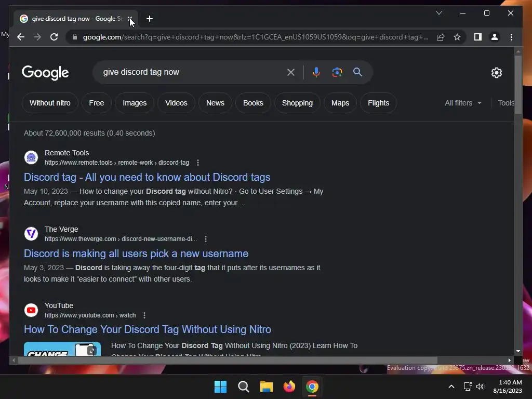
Task: Click the Remote Tools result URL text
Action: tap(117, 163)
